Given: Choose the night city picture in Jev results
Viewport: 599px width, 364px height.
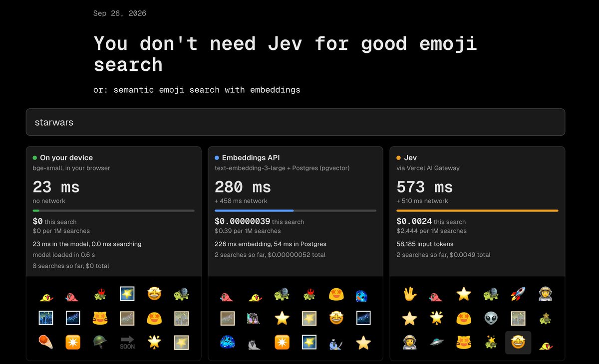Looking at the screenshot, I should click(x=518, y=318).
